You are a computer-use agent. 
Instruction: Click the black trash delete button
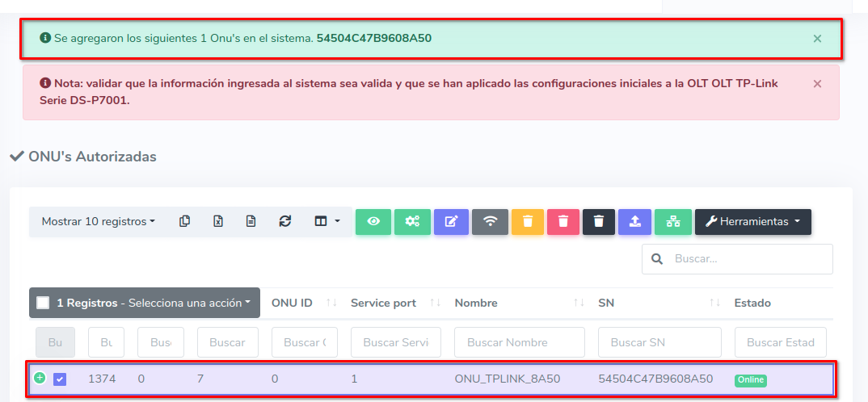click(598, 221)
